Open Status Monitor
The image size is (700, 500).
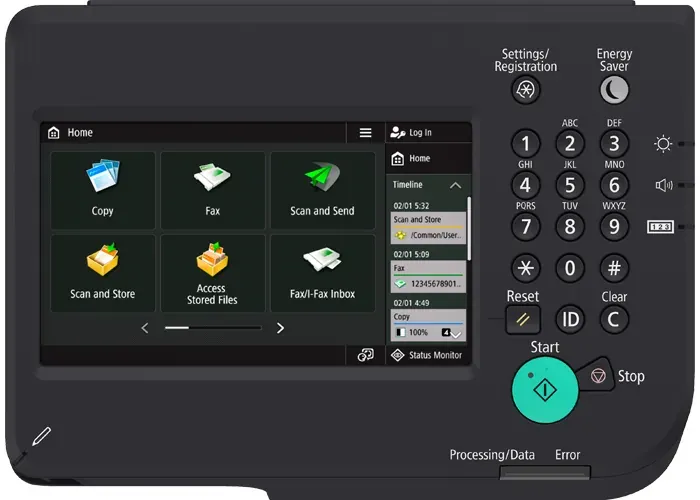[428, 355]
